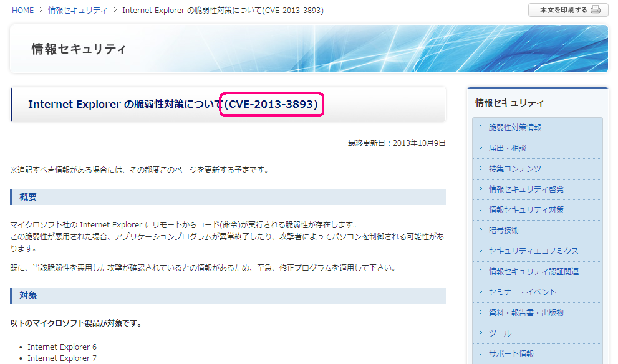Click the printer icon in print button
Image resolution: width=618 pixels, height=364 pixels.
point(596,10)
